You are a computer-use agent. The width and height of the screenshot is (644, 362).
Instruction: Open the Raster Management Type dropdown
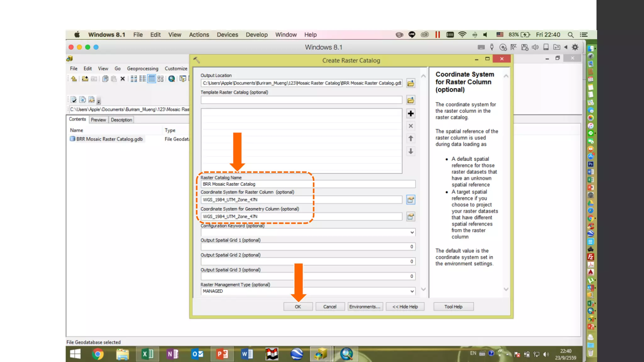click(412, 291)
